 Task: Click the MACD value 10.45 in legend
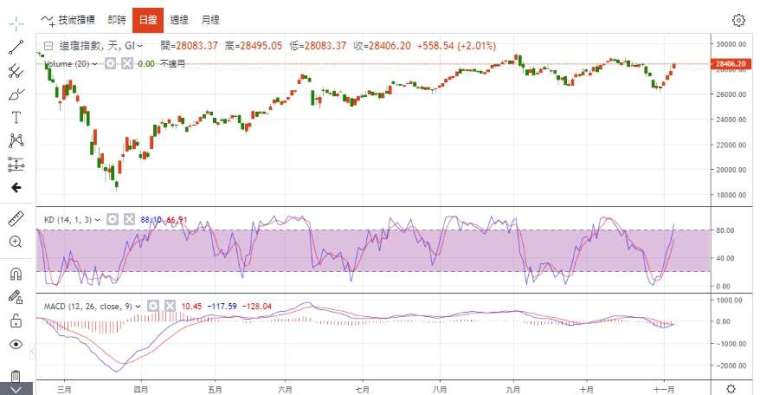click(x=191, y=306)
